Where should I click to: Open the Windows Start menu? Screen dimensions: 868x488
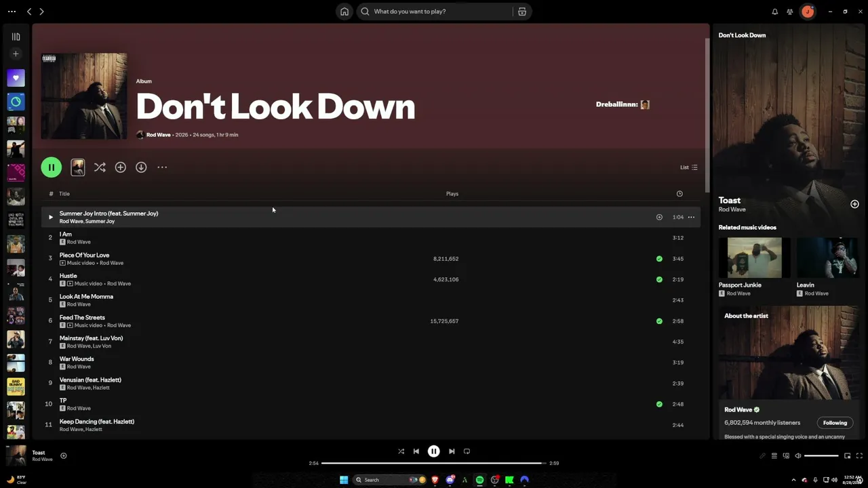[x=344, y=480]
